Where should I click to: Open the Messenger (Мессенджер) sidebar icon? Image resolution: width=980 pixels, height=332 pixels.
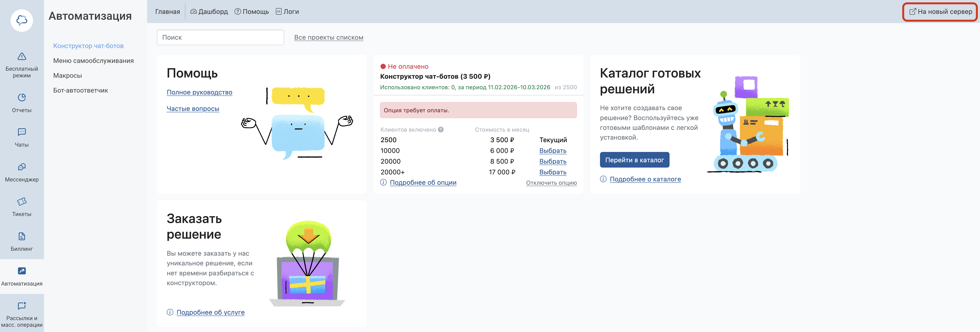pos(22,167)
